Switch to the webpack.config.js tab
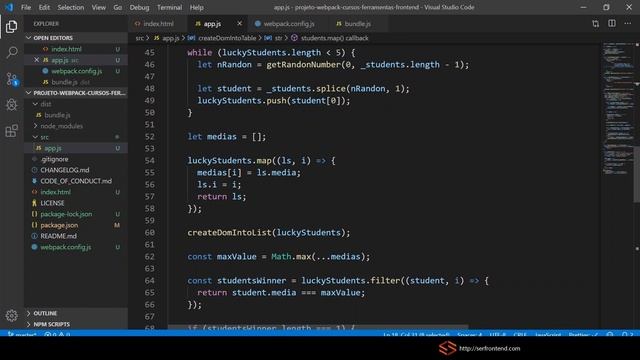 pyautogui.click(x=288, y=24)
